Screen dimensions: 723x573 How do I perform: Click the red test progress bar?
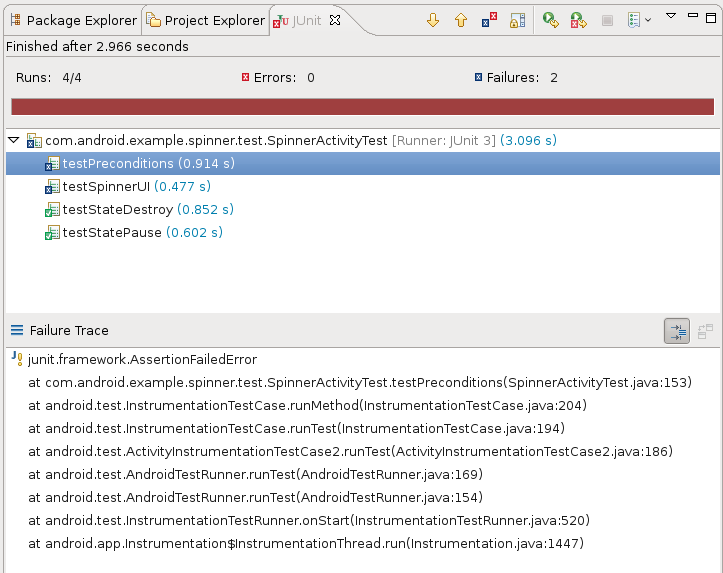(x=362, y=106)
